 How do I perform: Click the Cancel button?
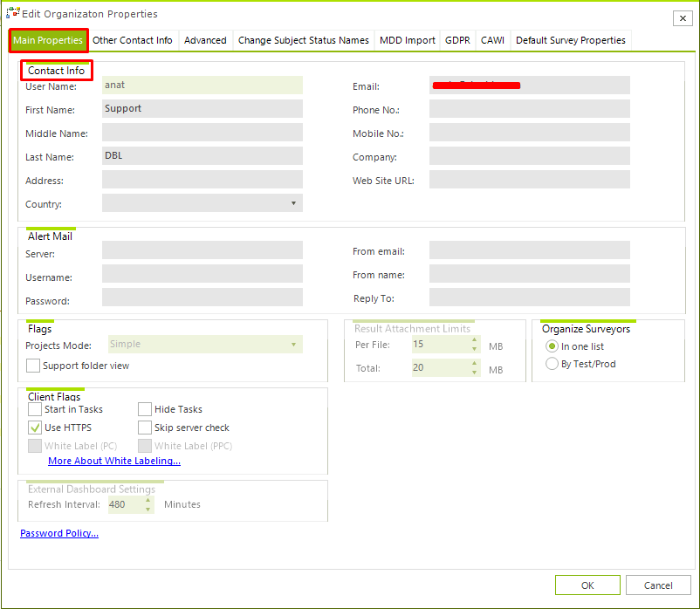[658, 585]
